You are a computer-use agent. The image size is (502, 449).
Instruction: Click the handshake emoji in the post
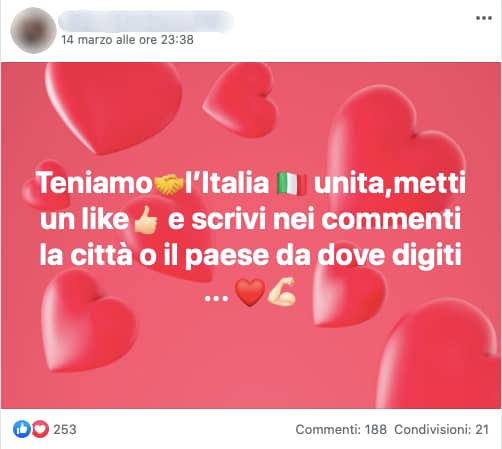(x=169, y=184)
